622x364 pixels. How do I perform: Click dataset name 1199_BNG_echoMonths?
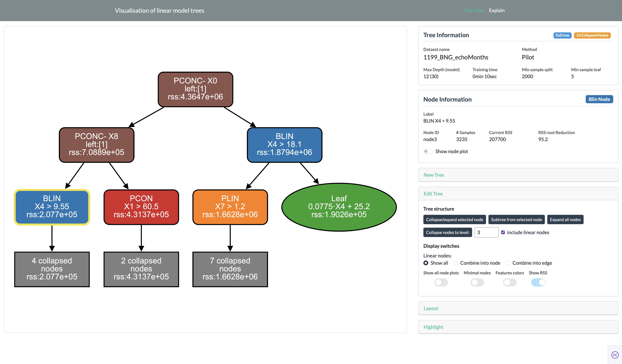456,57
